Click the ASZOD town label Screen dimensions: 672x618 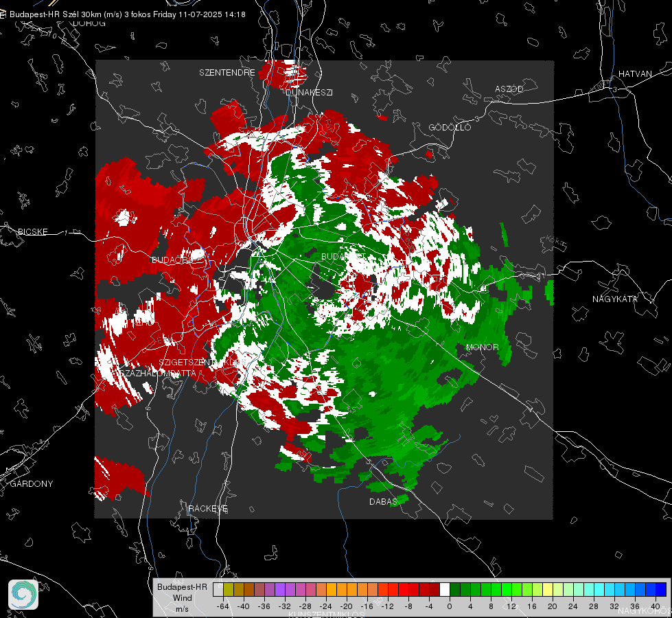click(x=509, y=89)
